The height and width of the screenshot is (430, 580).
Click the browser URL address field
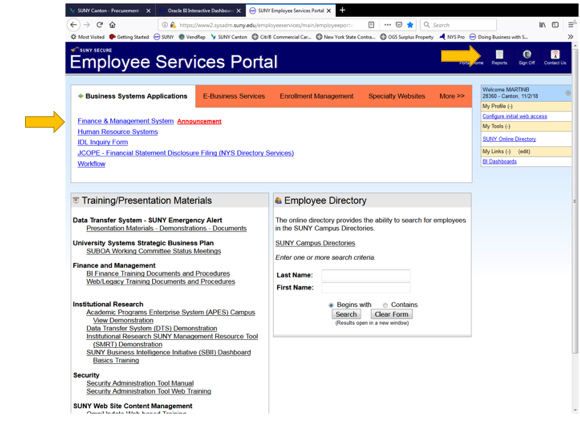(266, 25)
